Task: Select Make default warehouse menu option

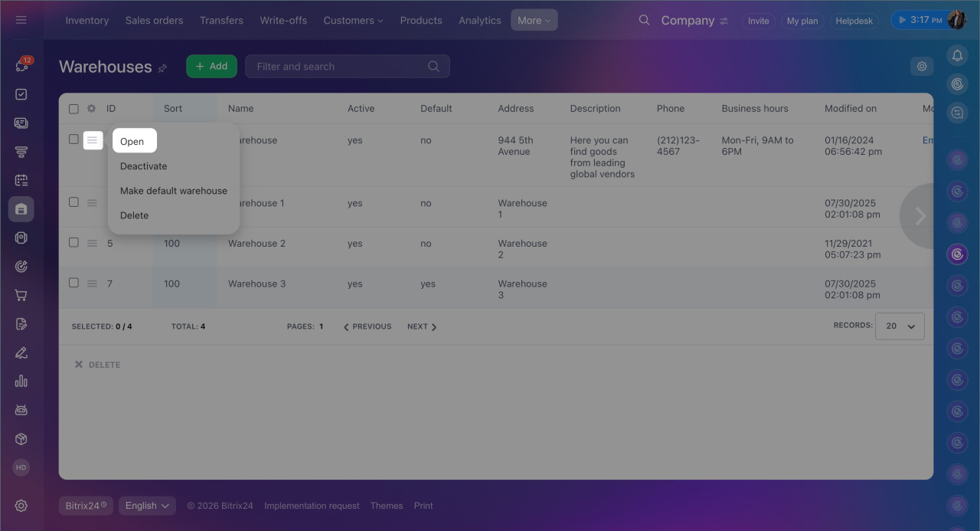Action: [173, 191]
